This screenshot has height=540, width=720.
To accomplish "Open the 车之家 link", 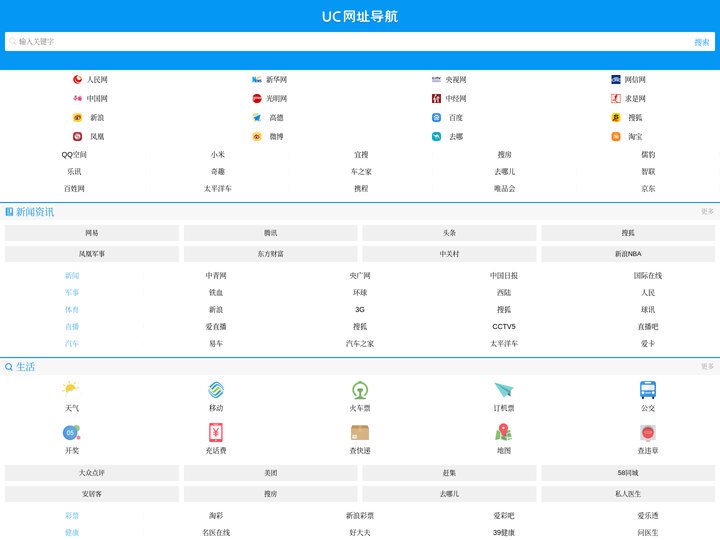I will (361, 172).
